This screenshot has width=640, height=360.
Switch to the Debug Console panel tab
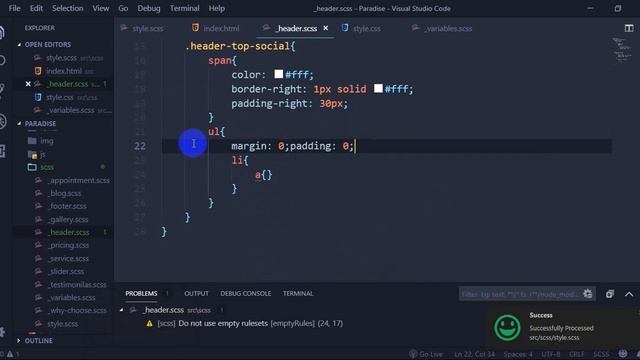(245, 293)
